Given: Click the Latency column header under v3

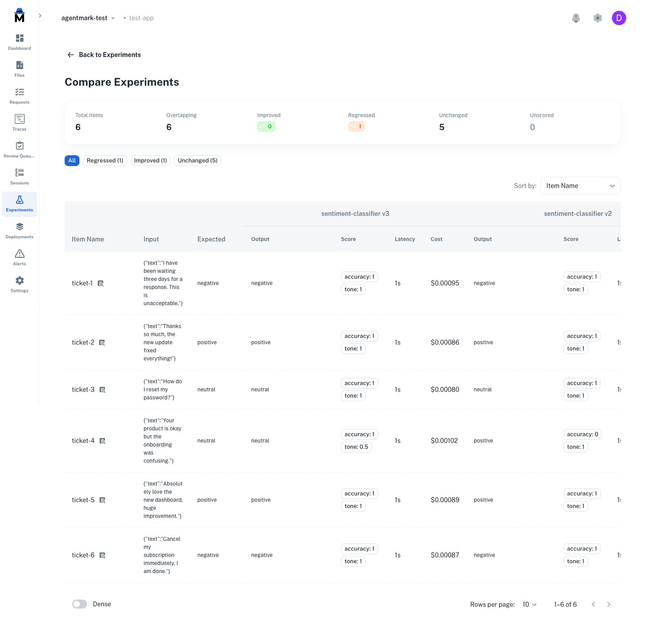Looking at the screenshot, I should pos(405,239).
